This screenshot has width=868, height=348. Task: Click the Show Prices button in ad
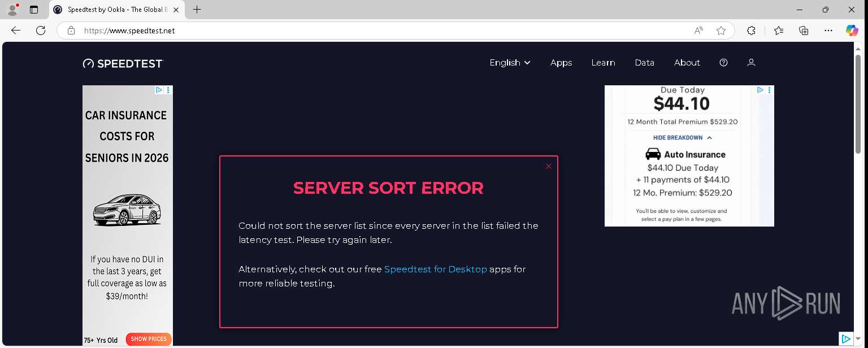(x=149, y=339)
